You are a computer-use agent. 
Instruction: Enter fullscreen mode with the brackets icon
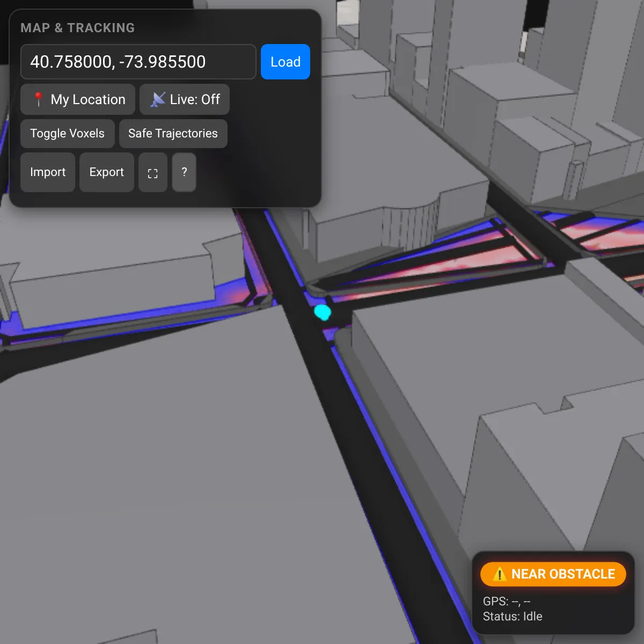coord(153,173)
